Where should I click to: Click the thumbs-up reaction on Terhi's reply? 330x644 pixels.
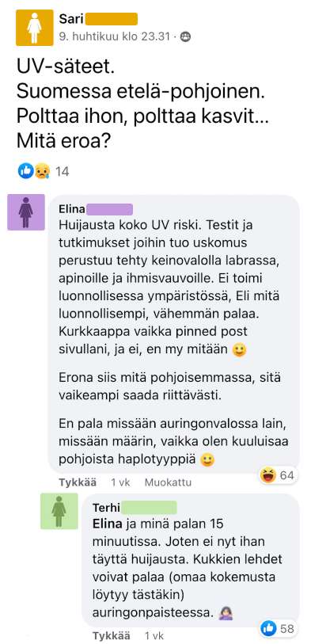point(268,628)
